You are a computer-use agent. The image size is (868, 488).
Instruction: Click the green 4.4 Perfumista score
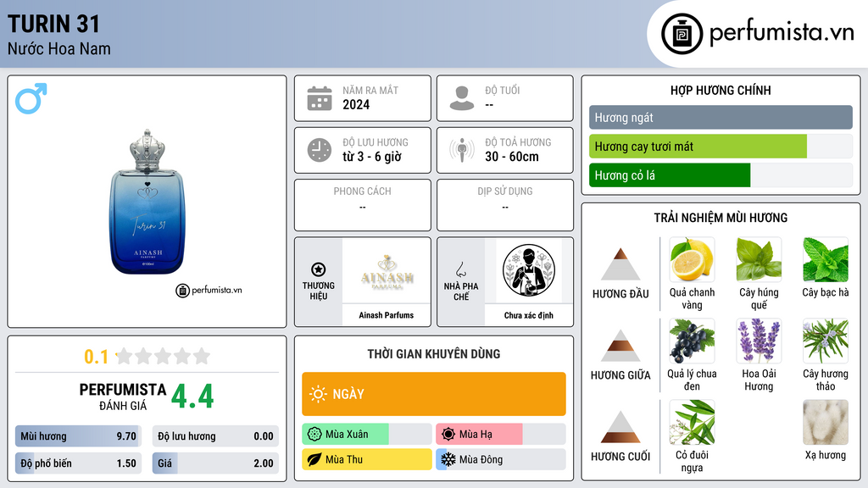pos(192,396)
